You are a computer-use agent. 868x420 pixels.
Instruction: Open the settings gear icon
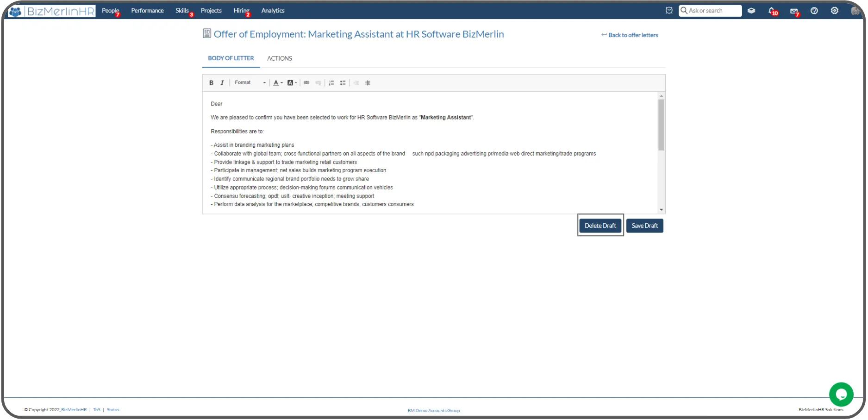point(835,11)
